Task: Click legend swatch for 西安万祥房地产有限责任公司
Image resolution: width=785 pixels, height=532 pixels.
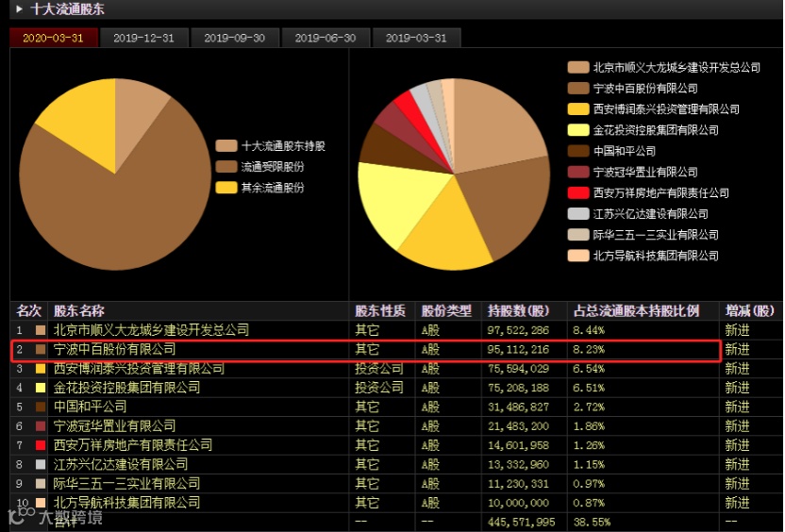Action: click(578, 192)
